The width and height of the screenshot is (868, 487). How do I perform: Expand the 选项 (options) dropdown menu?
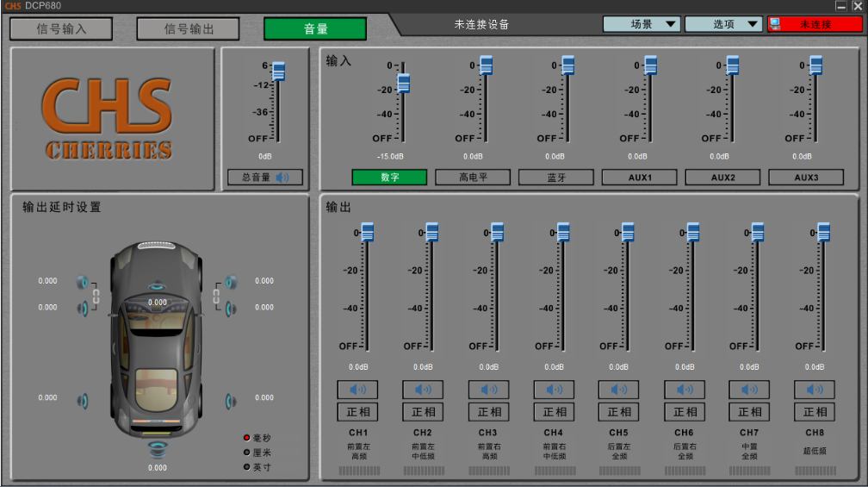[724, 24]
